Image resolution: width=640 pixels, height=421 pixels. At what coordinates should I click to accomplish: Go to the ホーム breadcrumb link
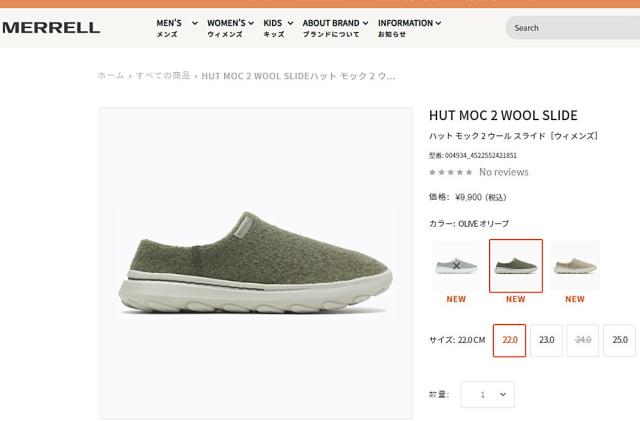pos(111,76)
